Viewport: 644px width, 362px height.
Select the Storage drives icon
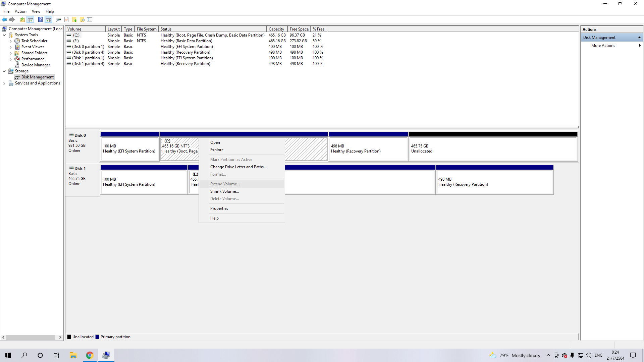(x=11, y=71)
